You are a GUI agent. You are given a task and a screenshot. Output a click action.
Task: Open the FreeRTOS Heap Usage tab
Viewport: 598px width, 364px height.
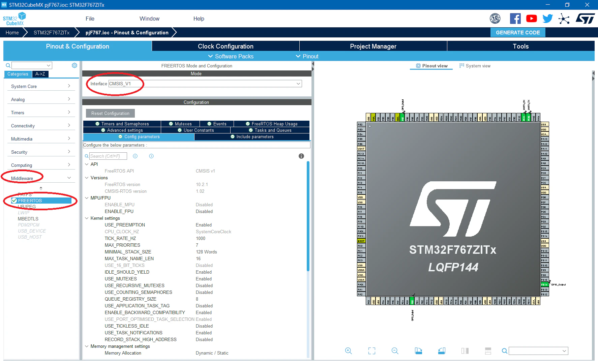click(x=272, y=124)
